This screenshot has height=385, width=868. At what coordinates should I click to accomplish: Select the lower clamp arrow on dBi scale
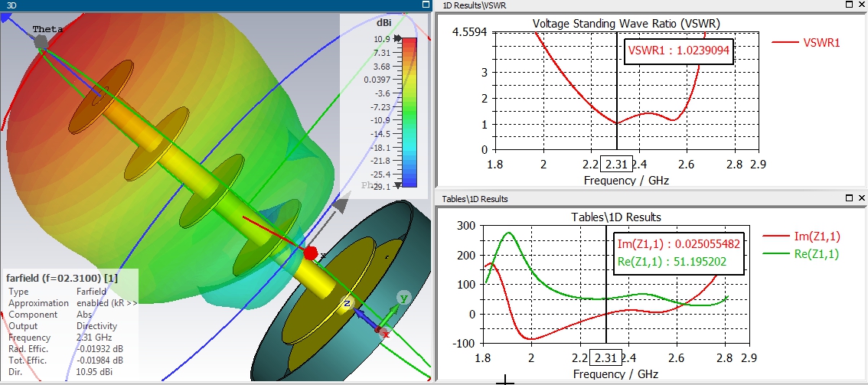(x=397, y=186)
